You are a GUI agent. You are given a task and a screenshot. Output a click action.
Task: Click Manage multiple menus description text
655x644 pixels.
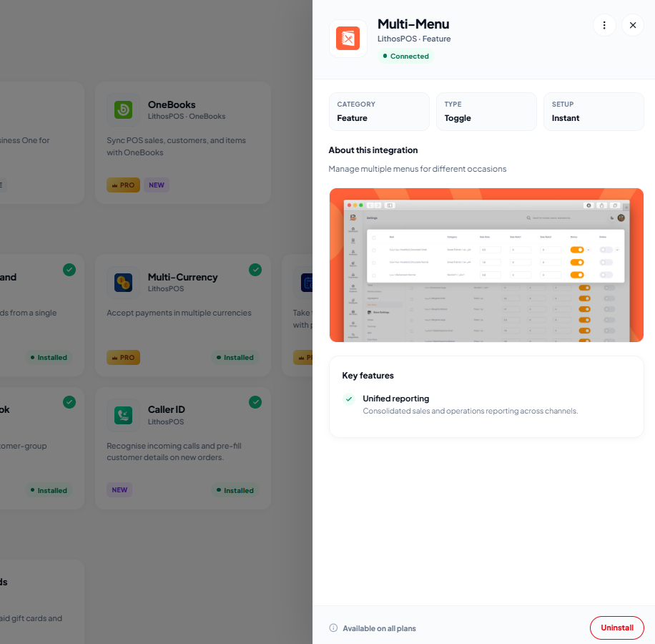click(x=418, y=169)
